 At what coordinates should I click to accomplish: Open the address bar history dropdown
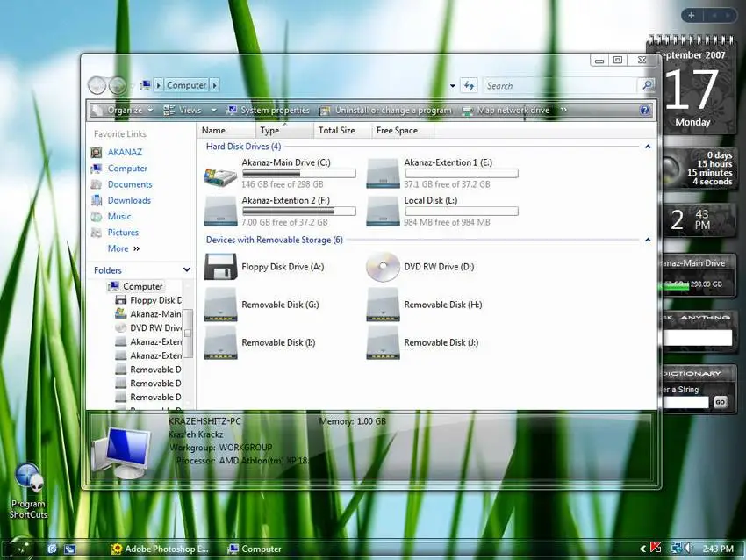[x=453, y=86]
